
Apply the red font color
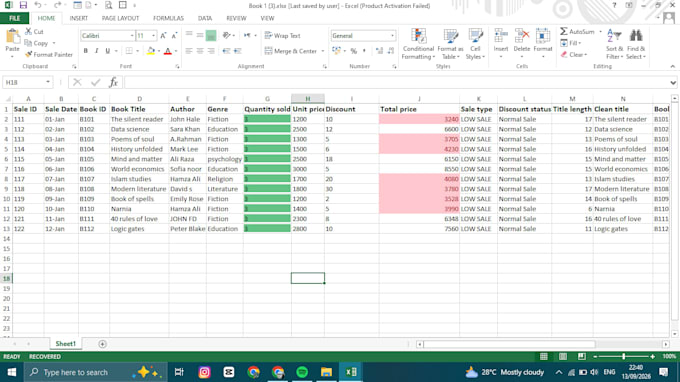[168, 51]
